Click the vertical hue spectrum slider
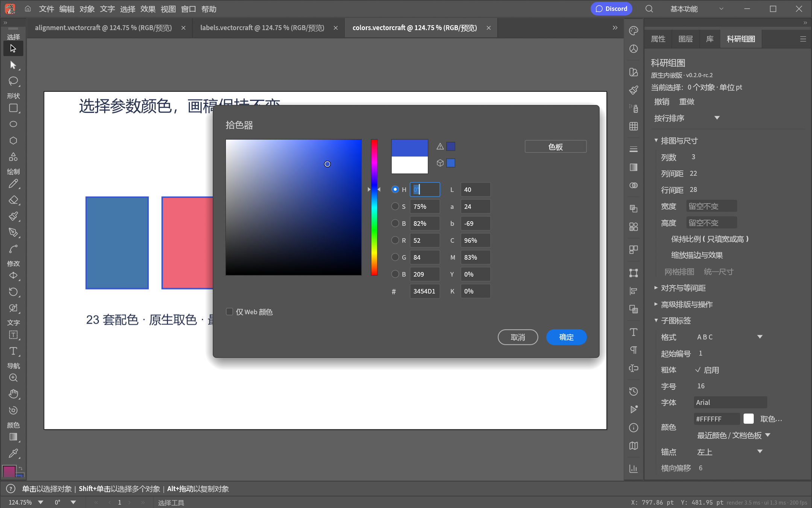This screenshot has height=508, width=812. 374,207
